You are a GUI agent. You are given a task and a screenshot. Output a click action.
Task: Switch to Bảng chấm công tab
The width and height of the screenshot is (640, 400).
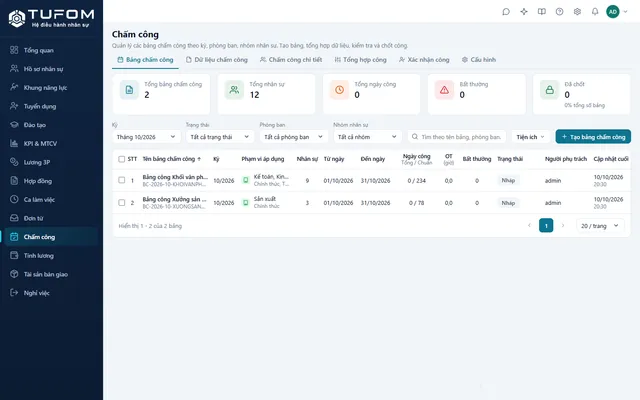click(145, 60)
